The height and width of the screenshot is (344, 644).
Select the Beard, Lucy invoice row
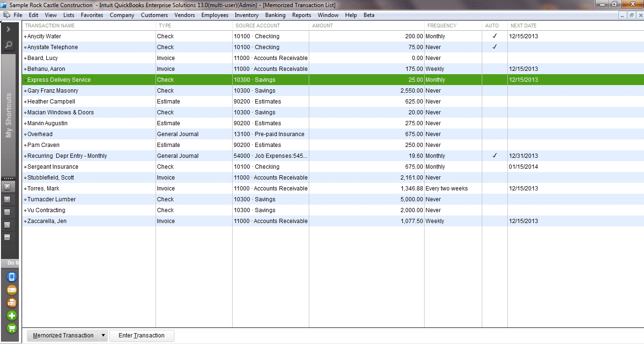tap(333, 58)
